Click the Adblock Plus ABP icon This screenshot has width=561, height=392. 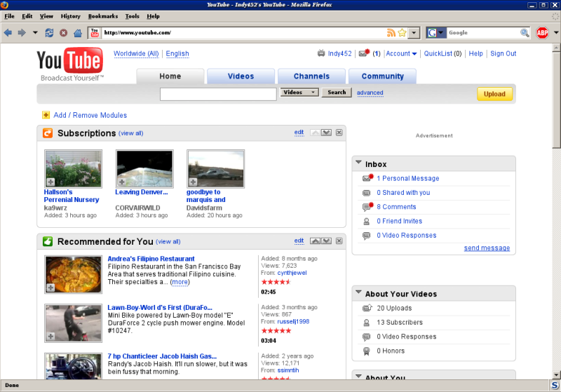(x=542, y=33)
